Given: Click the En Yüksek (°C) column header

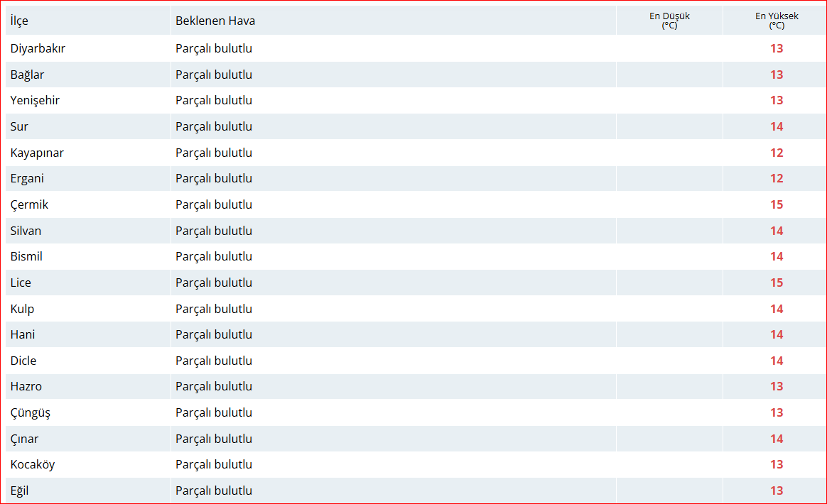Looking at the screenshot, I should tap(776, 21).
